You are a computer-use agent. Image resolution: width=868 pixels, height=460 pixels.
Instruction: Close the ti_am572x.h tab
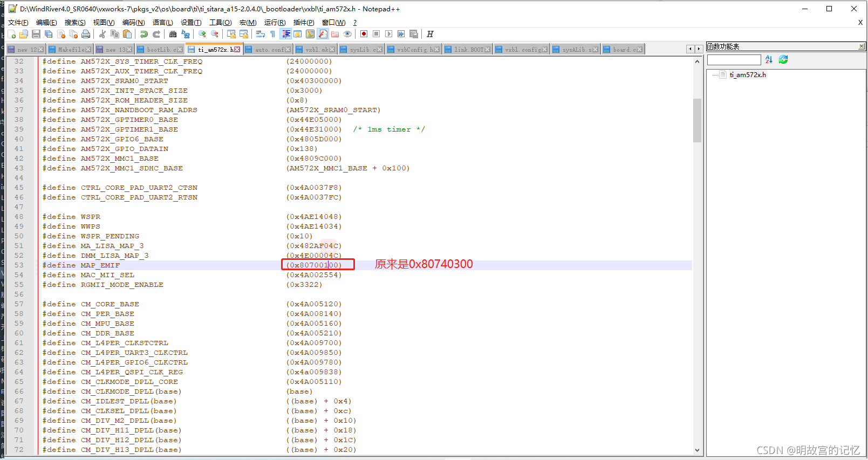[x=237, y=50]
